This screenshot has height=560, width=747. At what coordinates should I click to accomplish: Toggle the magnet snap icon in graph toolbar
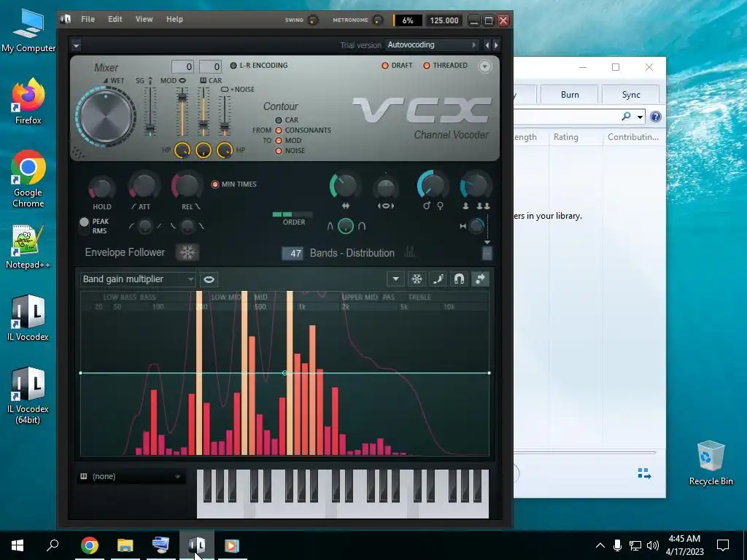(459, 279)
